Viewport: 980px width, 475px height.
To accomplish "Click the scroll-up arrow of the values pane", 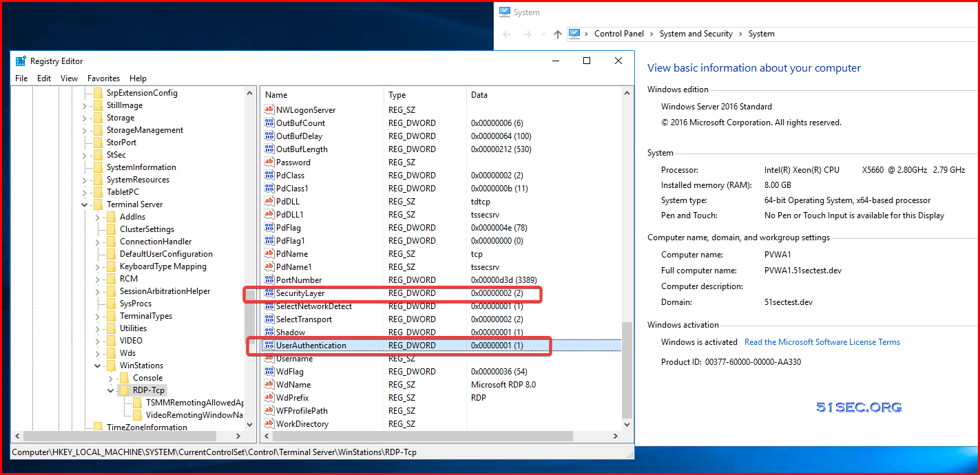I will click(x=627, y=94).
